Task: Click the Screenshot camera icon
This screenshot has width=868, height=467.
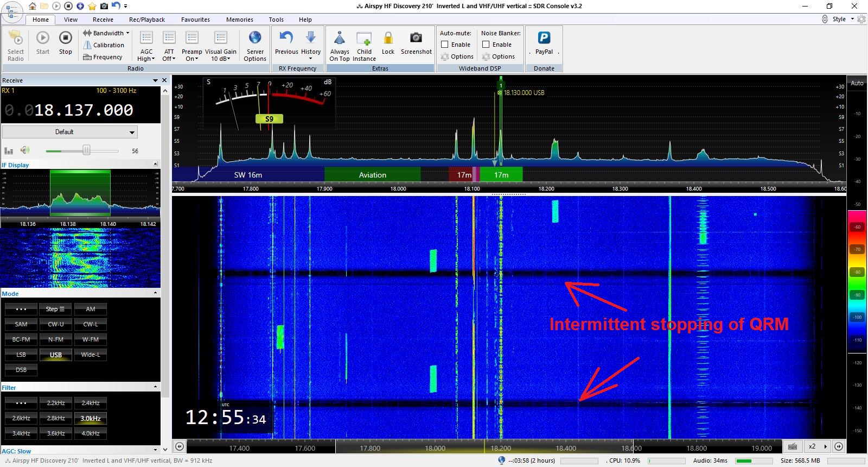Action: 416,38
